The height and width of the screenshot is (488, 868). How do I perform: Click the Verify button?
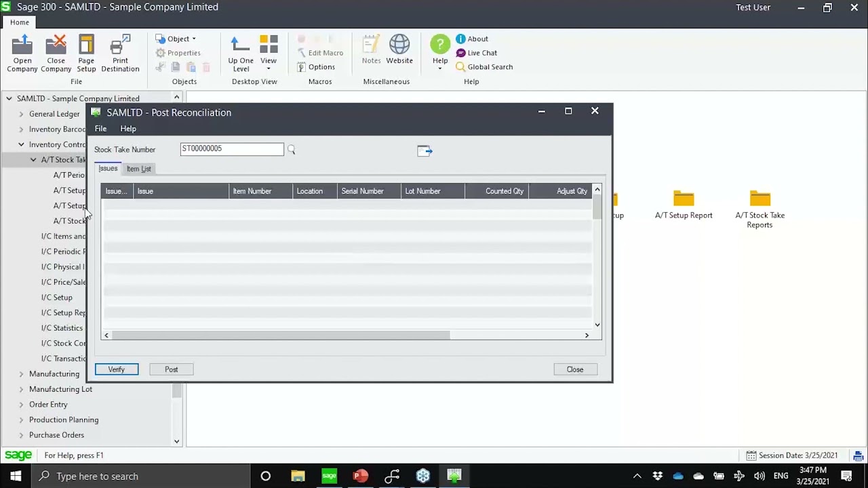pos(117,369)
